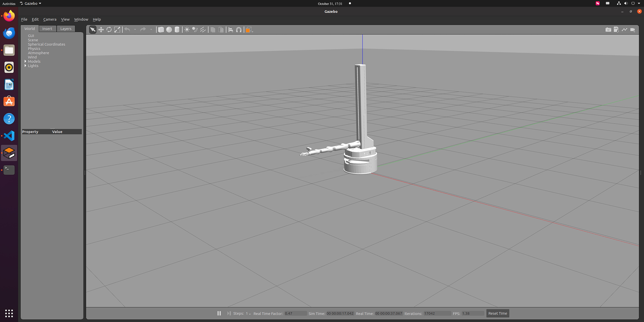The height and width of the screenshot is (322, 644).
Task: Pause the simulation
Action: coord(219,313)
